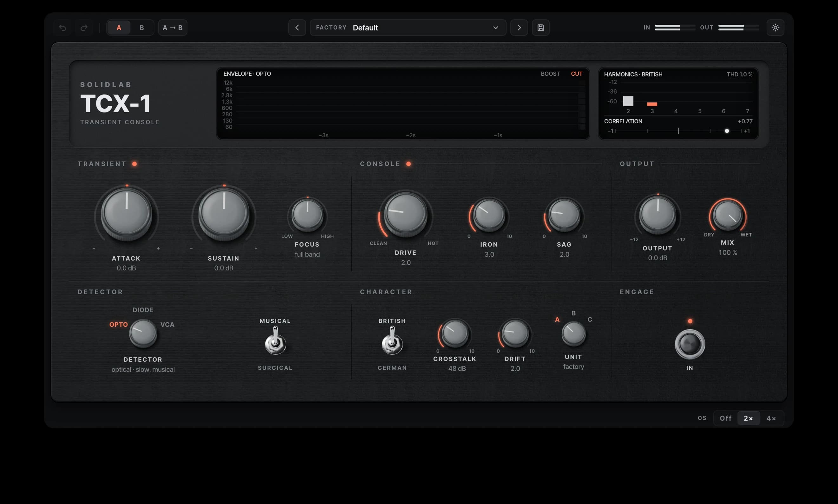Image resolution: width=838 pixels, height=504 pixels.
Task: Click the IN level meter
Action: 675,28
